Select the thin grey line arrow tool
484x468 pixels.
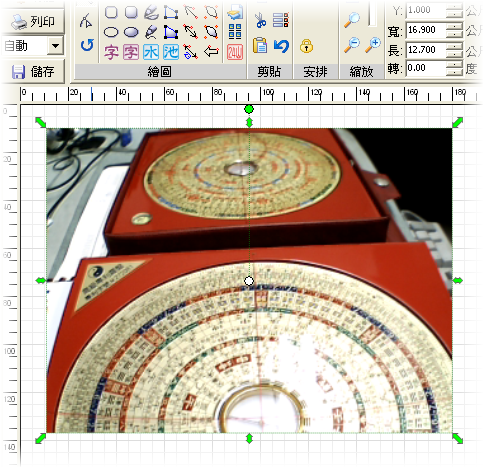click(x=191, y=12)
